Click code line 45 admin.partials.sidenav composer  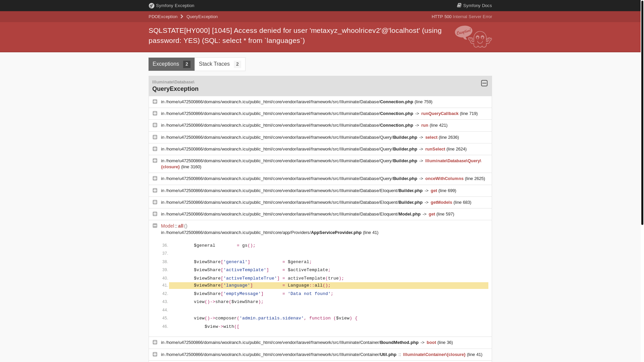point(276,318)
